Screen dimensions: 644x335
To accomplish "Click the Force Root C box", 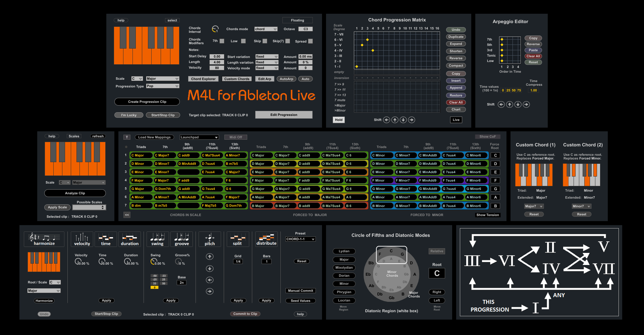I will coord(495,155).
